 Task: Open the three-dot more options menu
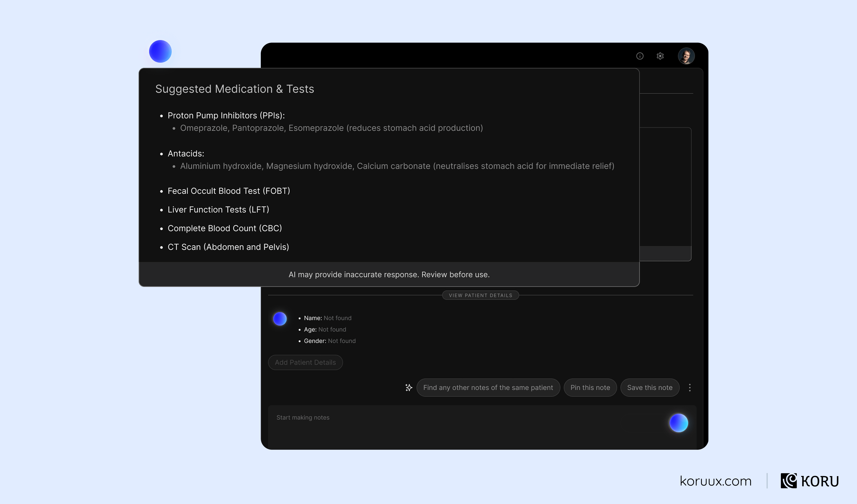[x=690, y=388]
